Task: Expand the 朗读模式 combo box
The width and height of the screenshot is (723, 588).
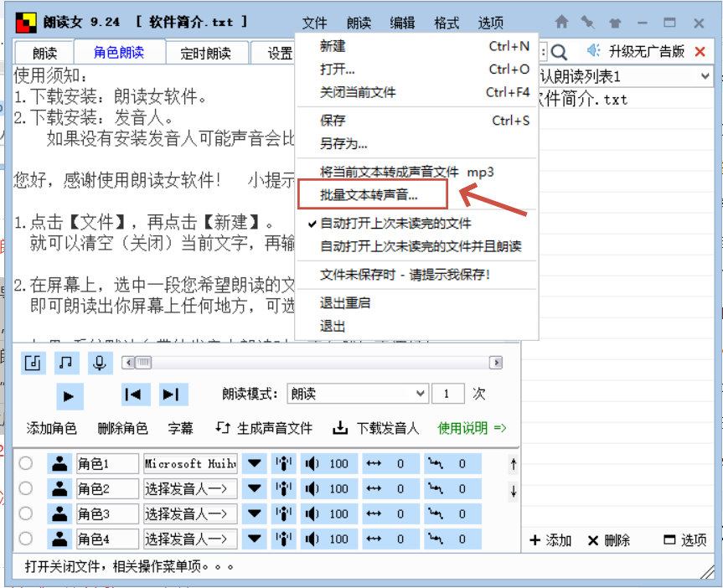Action: point(420,394)
